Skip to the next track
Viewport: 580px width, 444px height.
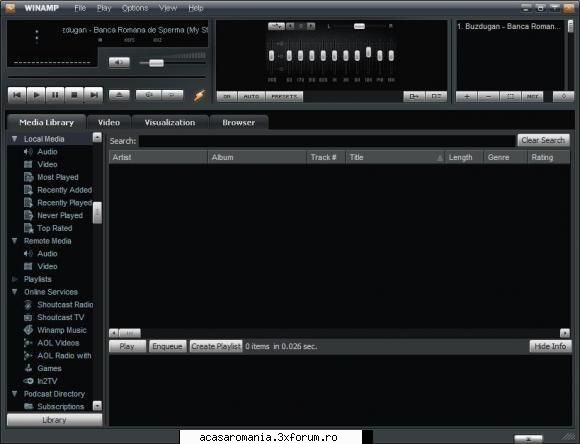(x=94, y=95)
